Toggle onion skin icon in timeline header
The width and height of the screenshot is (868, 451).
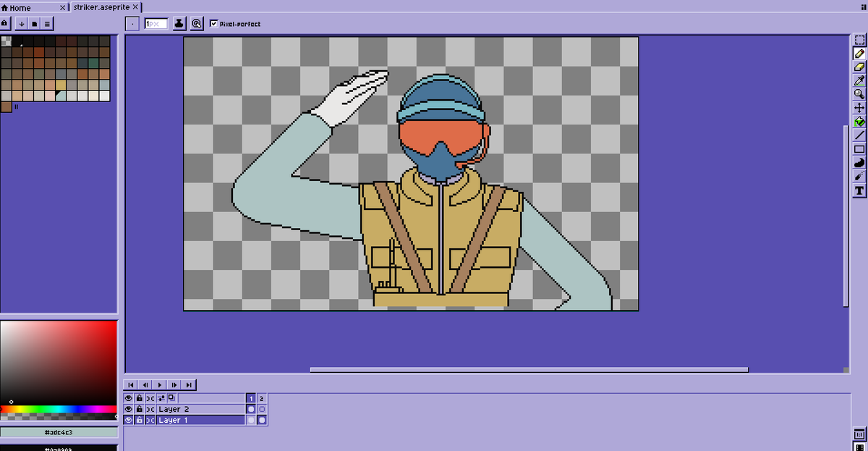(x=171, y=398)
